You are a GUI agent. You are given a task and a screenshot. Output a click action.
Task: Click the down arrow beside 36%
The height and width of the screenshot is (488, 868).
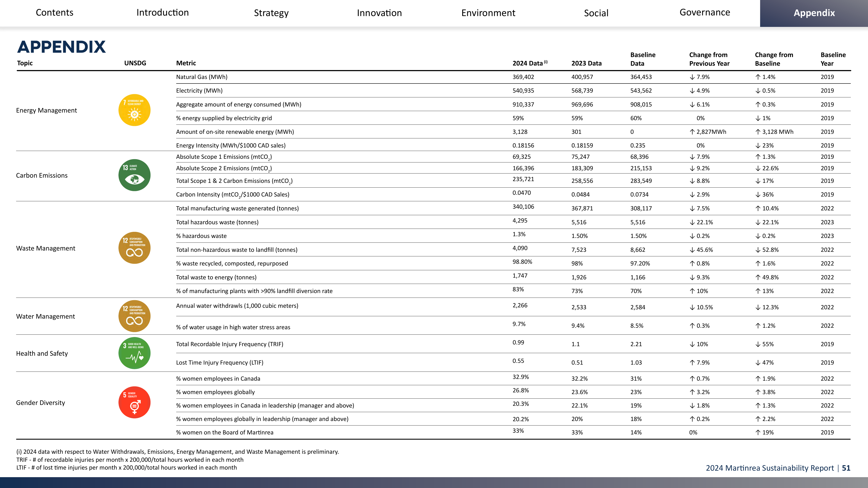pyautogui.click(x=758, y=195)
